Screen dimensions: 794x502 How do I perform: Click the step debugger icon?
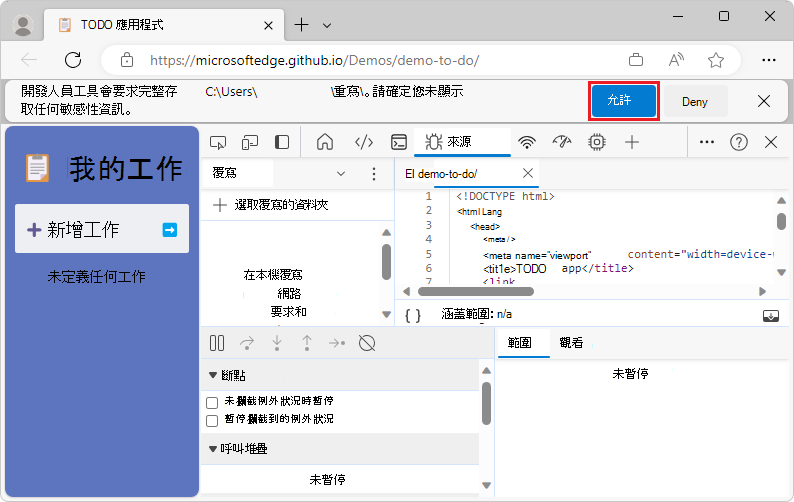[x=337, y=343]
